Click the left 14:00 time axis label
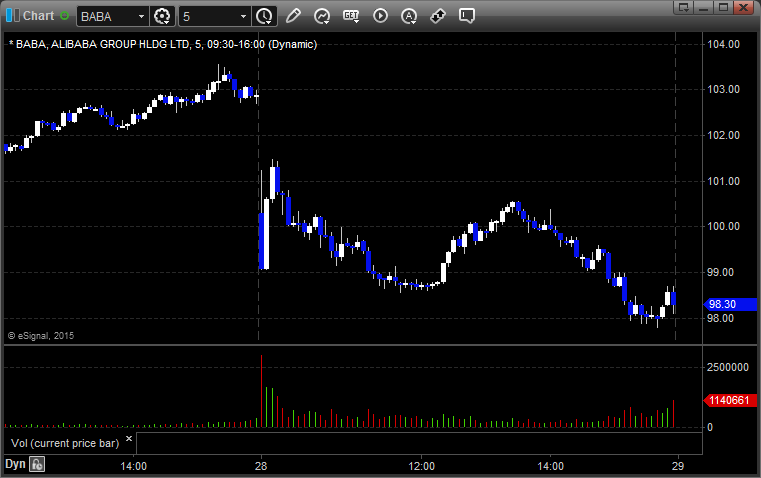761x478 pixels. click(x=133, y=466)
